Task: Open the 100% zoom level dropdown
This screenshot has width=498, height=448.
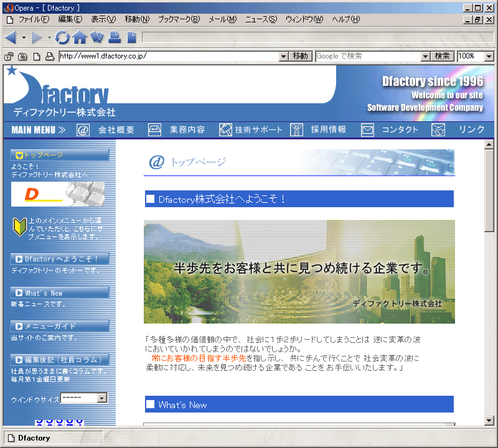Action: pyautogui.click(x=489, y=57)
